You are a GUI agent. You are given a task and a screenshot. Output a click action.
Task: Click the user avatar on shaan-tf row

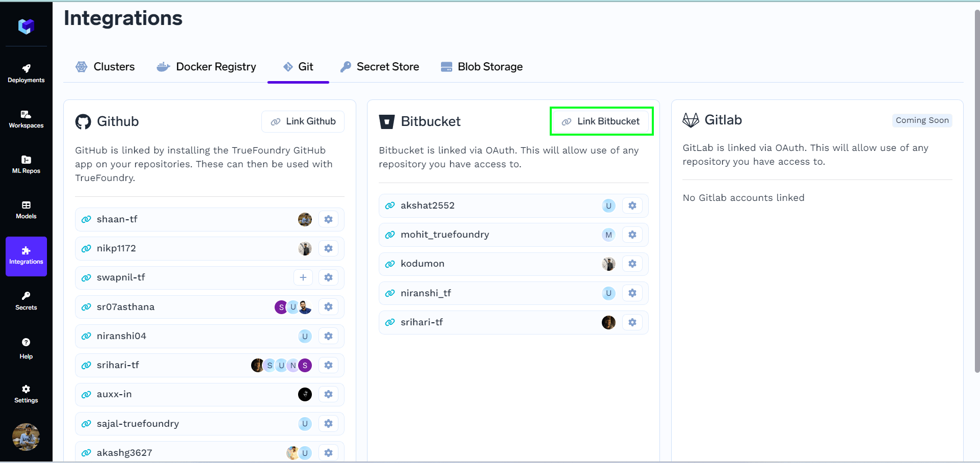305,219
